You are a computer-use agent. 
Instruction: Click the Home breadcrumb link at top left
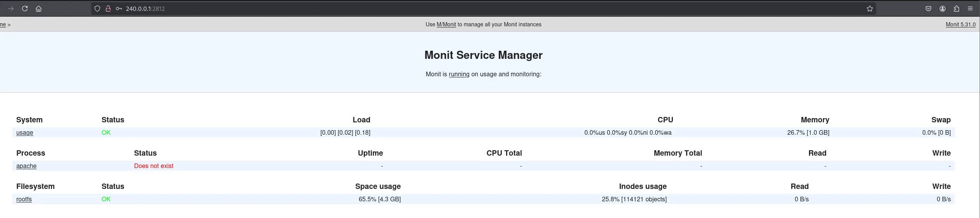click(x=3, y=25)
